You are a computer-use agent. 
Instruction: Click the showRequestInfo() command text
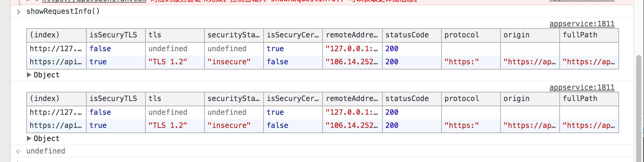point(63,11)
